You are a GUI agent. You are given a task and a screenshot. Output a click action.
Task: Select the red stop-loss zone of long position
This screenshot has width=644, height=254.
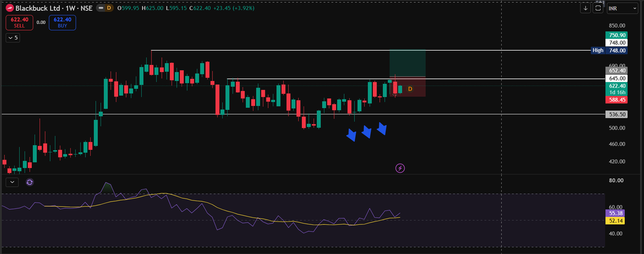tap(407, 87)
